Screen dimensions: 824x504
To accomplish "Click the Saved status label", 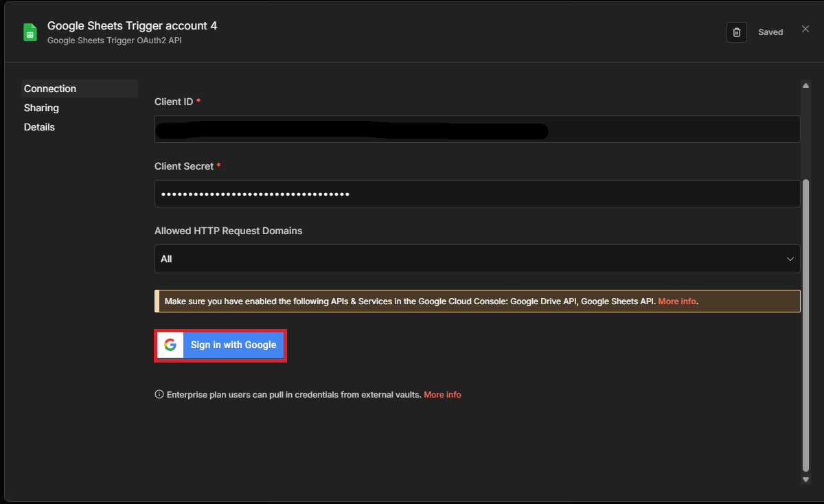I will (x=770, y=32).
